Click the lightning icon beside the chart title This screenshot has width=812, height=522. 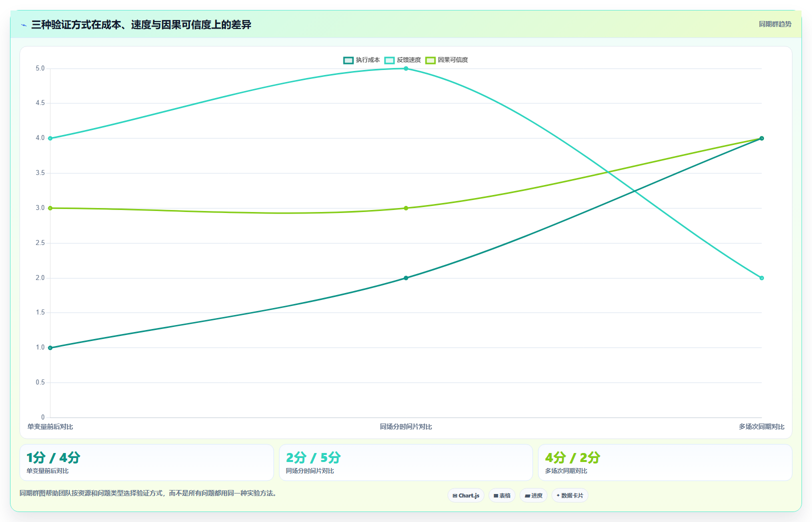coord(24,25)
